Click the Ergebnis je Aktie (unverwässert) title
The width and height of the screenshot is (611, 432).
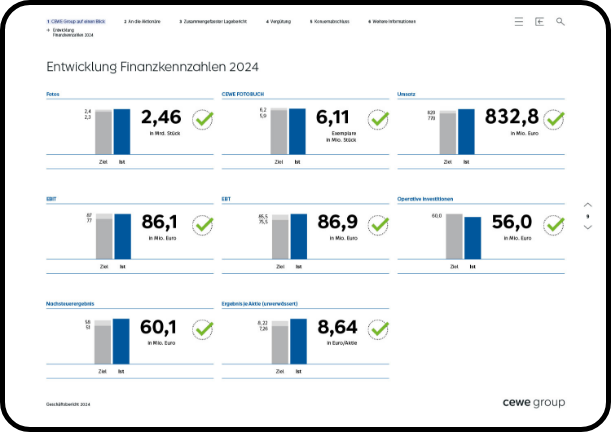pos(260,303)
